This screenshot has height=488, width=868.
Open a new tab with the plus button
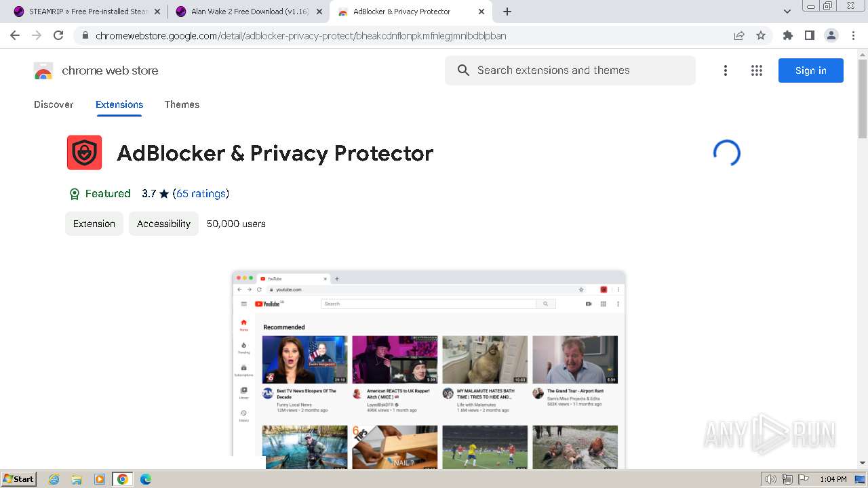coord(507,12)
